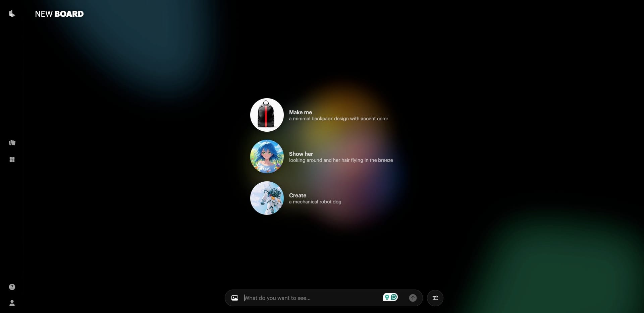Click the "Show her" heading
This screenshot has height=313, width=644.
coord(301,154)
